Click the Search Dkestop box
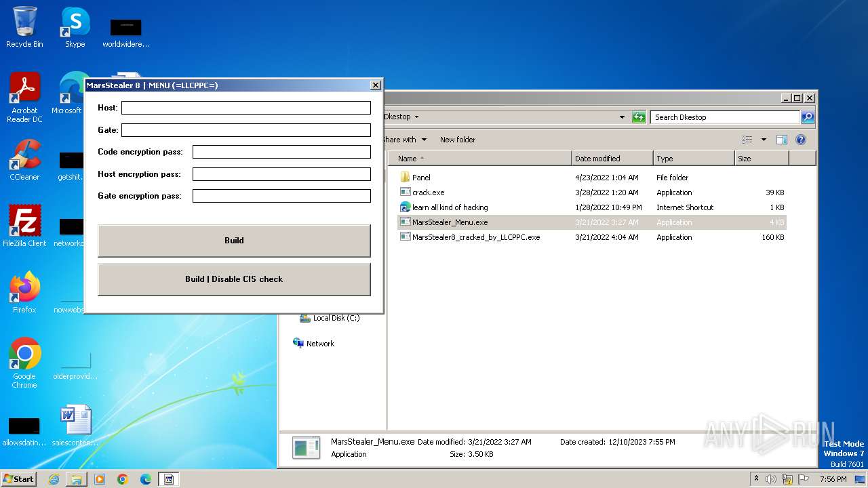 (725, 117)
